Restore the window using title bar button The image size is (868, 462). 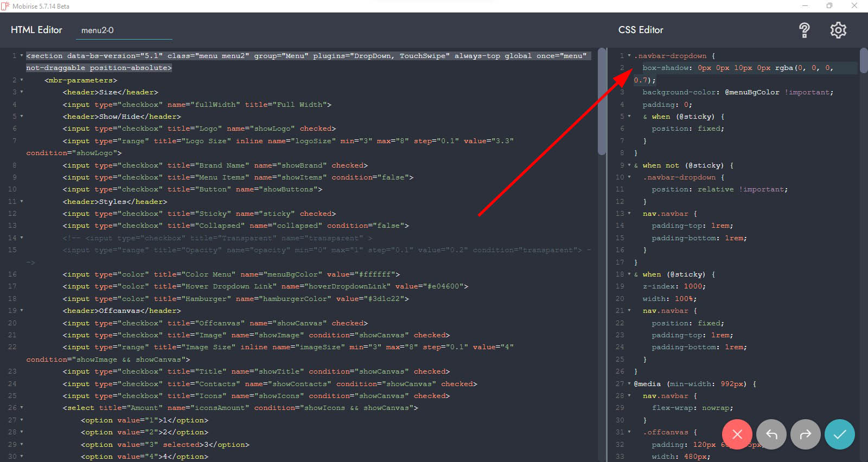[829, 6]
